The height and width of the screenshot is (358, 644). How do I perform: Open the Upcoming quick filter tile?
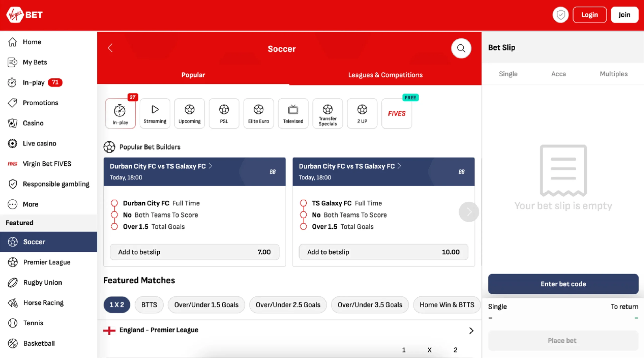coord(189,114)
